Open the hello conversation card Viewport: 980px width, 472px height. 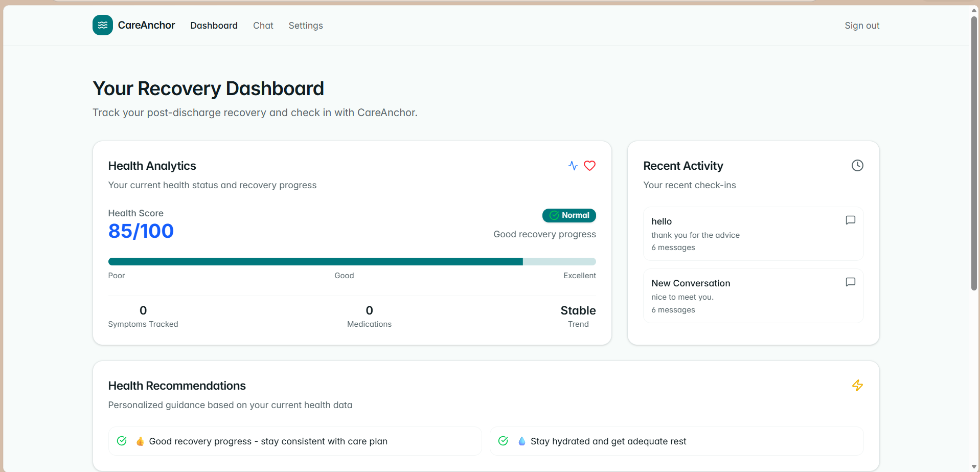[x=753, y=234]
